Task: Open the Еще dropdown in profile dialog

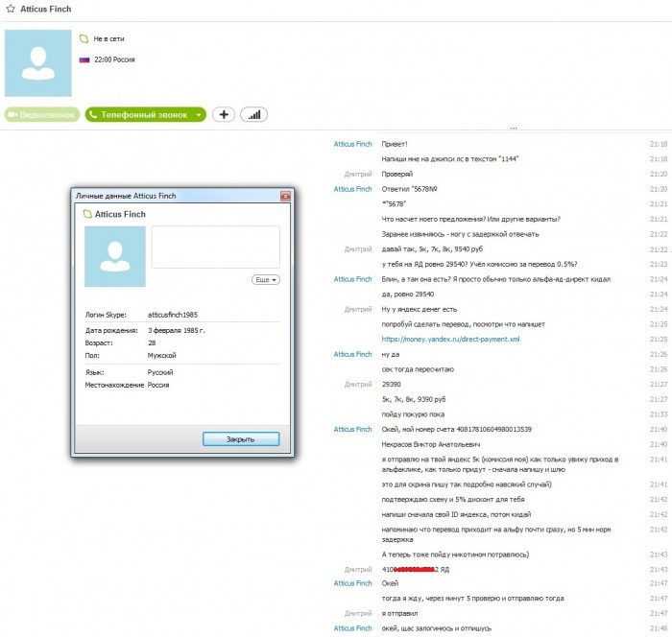Action: 266,280
